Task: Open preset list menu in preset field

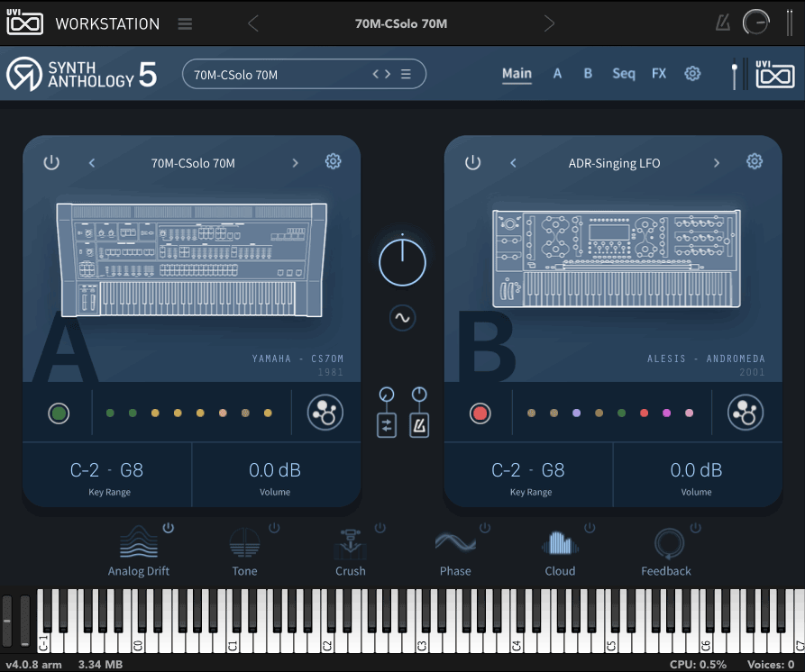Action: click(406, 75)
